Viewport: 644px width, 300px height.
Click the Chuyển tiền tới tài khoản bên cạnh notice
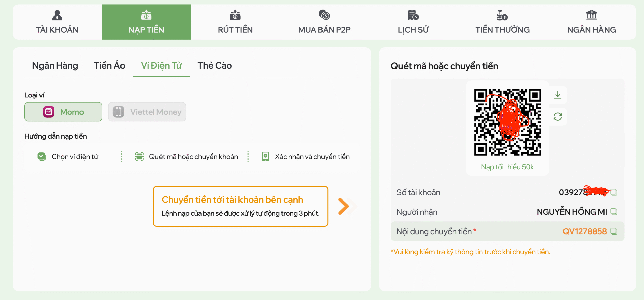(x=240, y=206)
